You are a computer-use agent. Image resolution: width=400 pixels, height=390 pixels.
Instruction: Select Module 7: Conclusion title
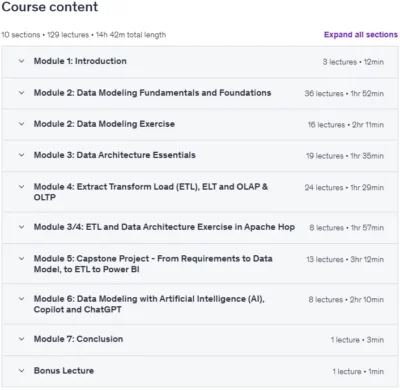78,339
